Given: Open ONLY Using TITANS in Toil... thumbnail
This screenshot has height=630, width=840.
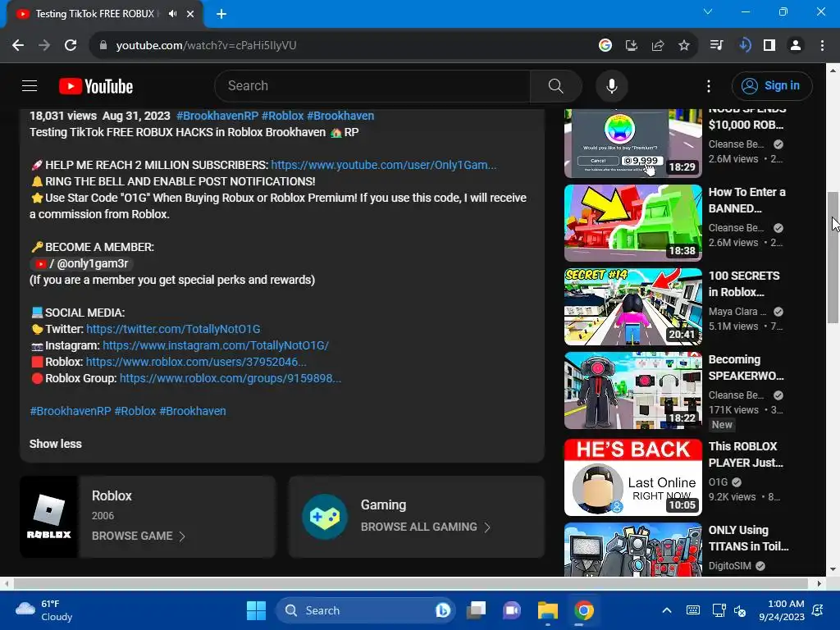Looking at the screenshot, I should 632,550.
